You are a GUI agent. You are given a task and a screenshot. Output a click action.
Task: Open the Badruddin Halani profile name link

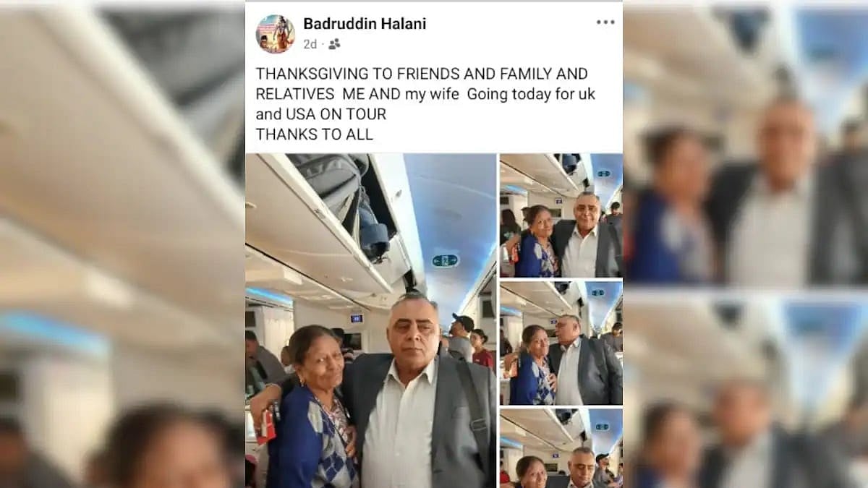pyautogui.click(x=365, y=23)
